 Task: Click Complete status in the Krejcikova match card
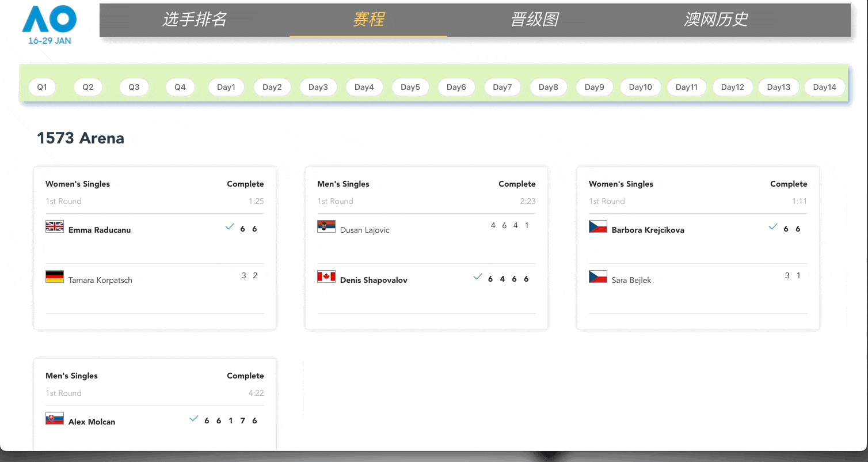click(789, 184)
